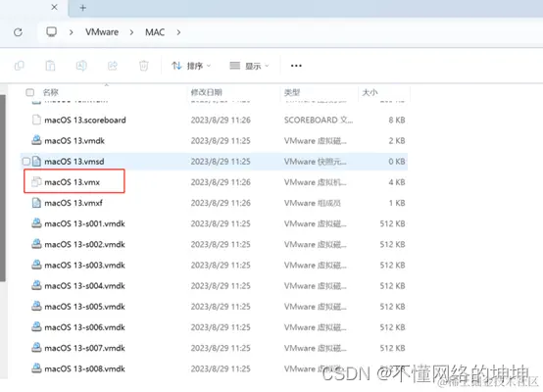The height and width of the screenshot is (392, 543).
Task: Click disk icon of macOS 13-s006.vmdk
Action: coord(36,327)
